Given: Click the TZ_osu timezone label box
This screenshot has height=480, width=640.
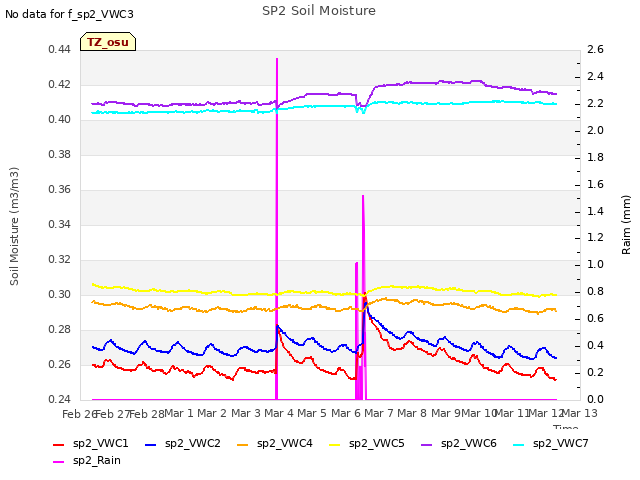Looking at the screenshot, I should click(108, 42).
